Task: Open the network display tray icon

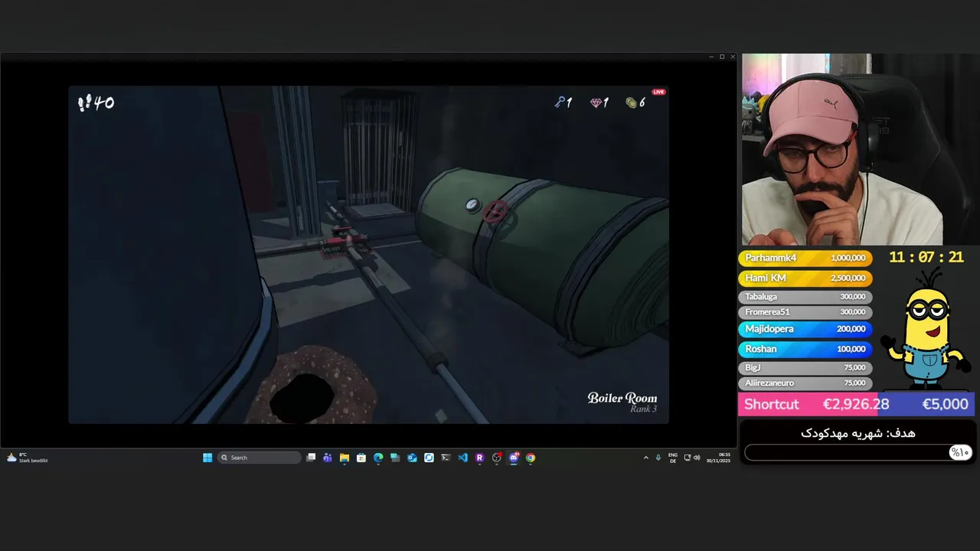Action: tap(687, 458)
